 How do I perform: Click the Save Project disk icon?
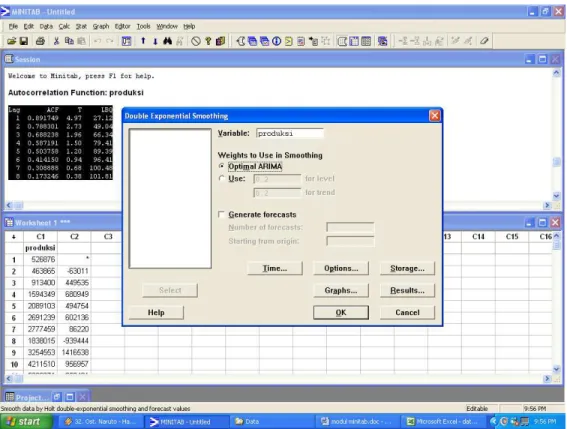[x=24, y=41]
